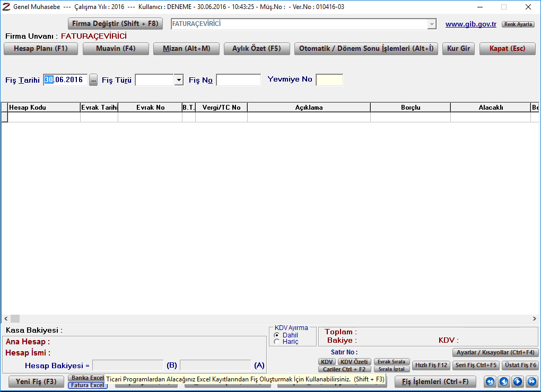The height and width of the screenshot is (392, 541).
Task: Open the Muavin (F4) ledger
Action: click(116, 49)
